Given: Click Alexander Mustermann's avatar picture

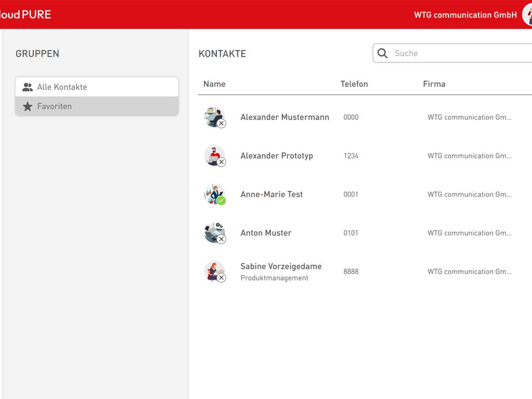Looking at the screenshot, I should 214,117.
